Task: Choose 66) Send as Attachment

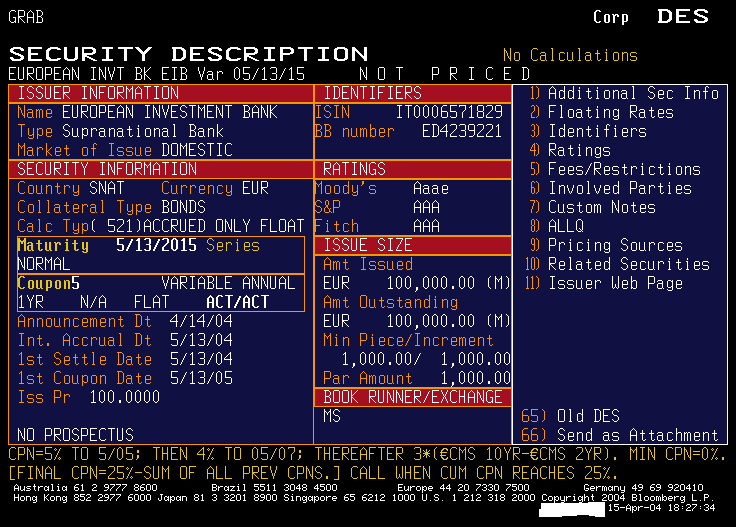Action: [x=620, y=435]
